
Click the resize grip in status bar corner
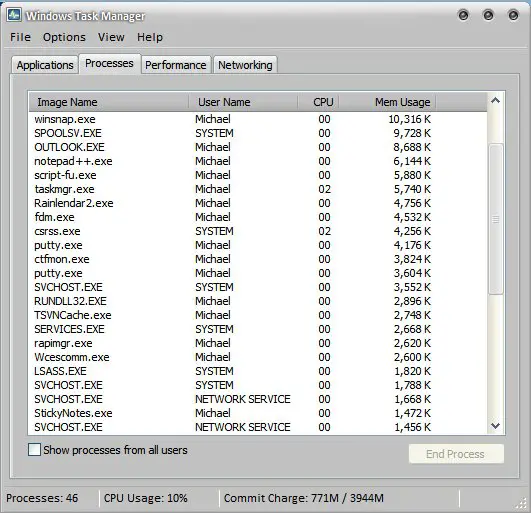[522, 504]
